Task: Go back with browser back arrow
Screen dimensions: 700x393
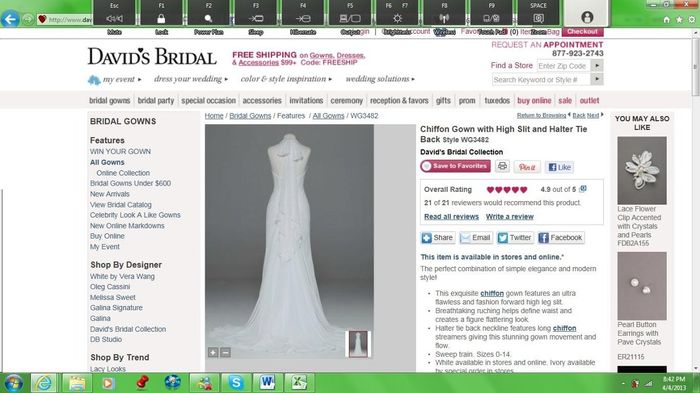Action: [11, 19]
